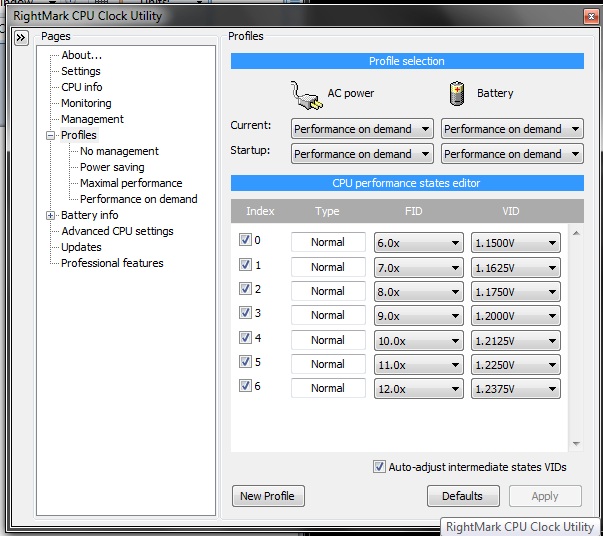
Task: Open the 1.1625V VID dropdown
Action: tap(515, 268)
